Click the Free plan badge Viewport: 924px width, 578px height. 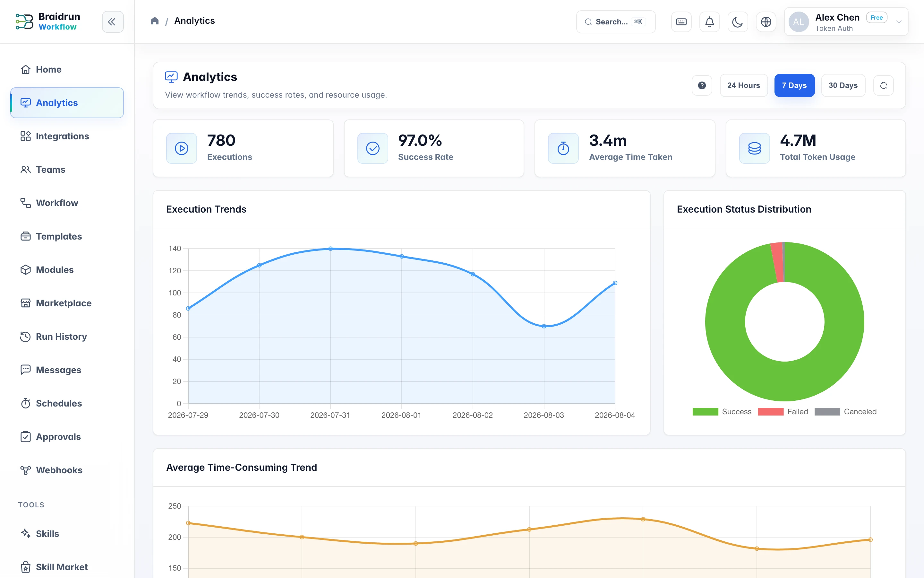click(876, 18)
